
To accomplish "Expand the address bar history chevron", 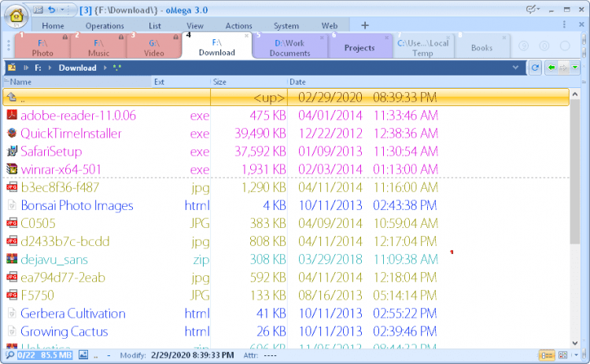I will [x=515, y=68].
